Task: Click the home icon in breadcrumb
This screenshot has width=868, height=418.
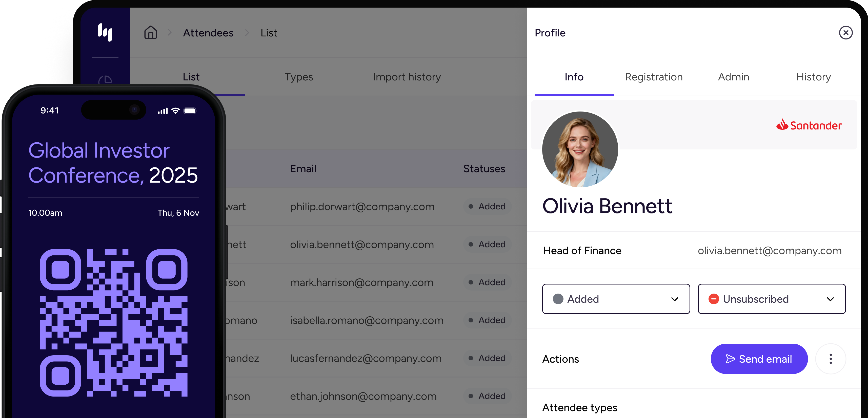Action: 151,33
